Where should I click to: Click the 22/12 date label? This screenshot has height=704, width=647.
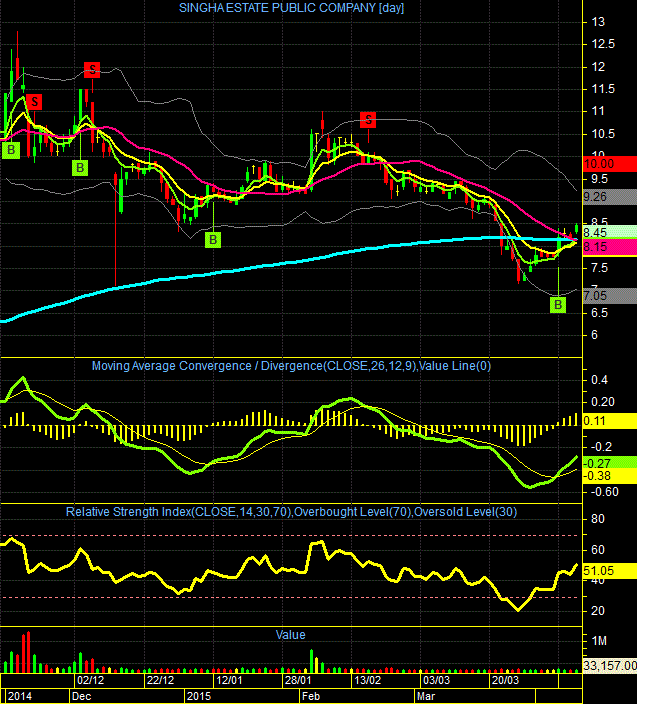[x=160, y=680]
